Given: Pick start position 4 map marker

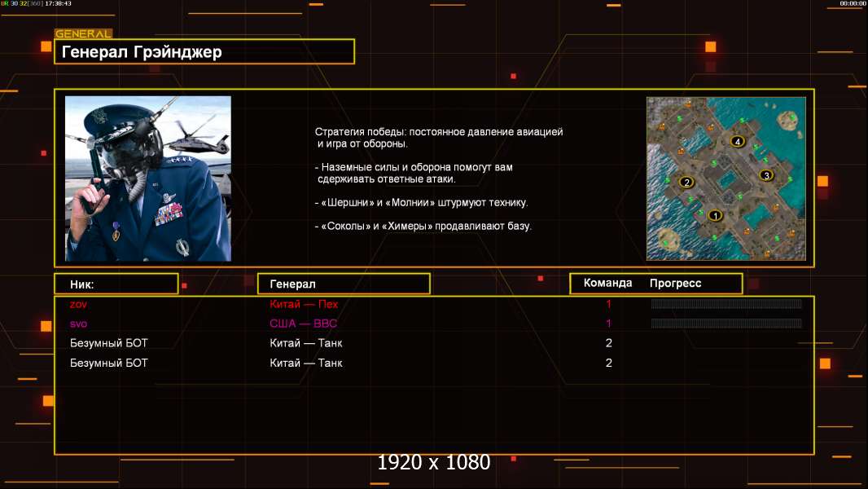Looking at the screenshot, I should click(x=737, y=142).
